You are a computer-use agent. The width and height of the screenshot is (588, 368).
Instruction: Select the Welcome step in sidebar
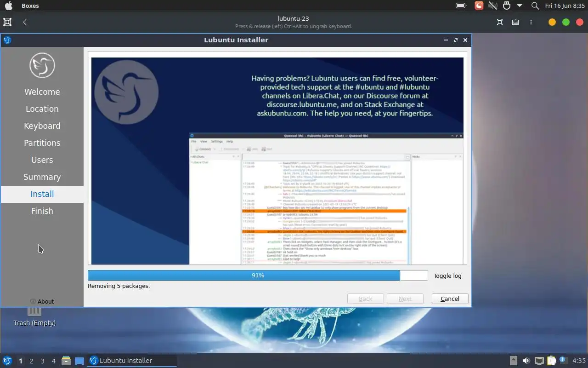click(42, 92)
